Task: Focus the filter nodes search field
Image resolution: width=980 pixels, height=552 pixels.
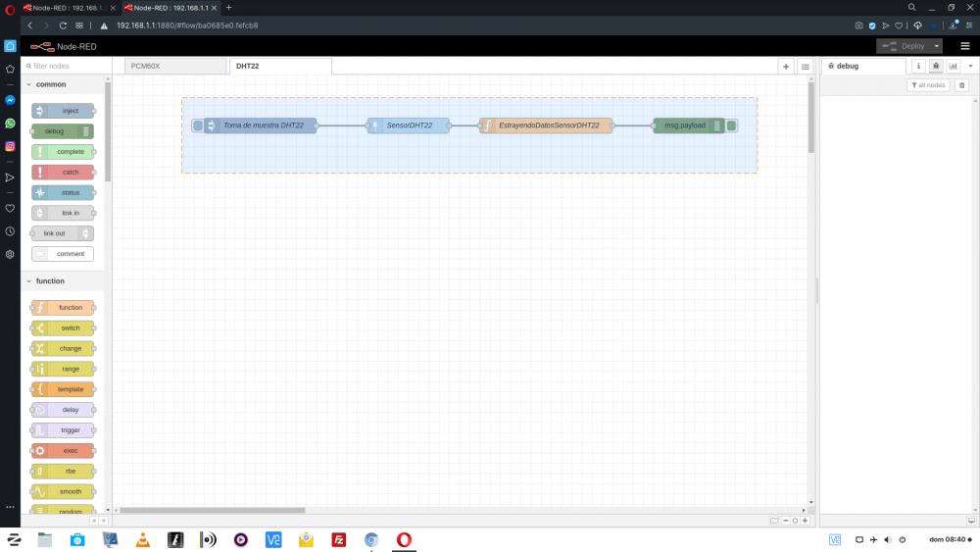Action: pyautogui.click(x=67, y=66)
